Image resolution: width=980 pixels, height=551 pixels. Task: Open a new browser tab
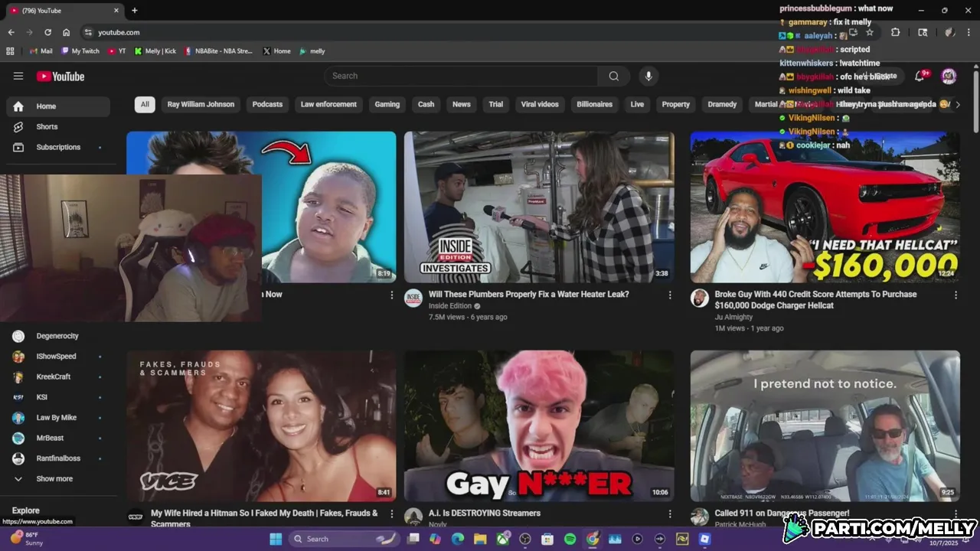135,11
